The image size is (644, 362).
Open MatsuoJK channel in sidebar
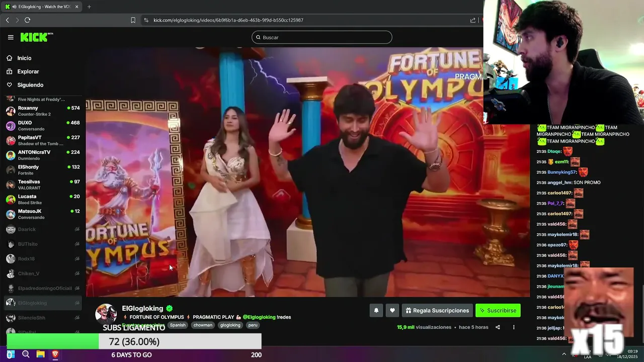coord(42,214)
